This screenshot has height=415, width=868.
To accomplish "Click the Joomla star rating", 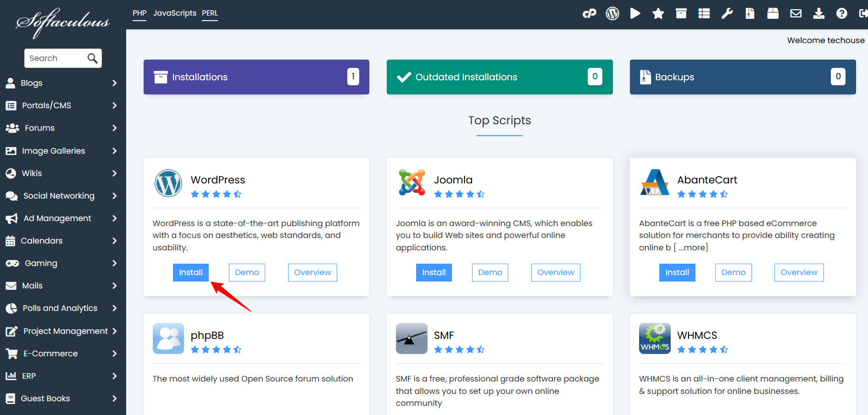I will point(459,194).
